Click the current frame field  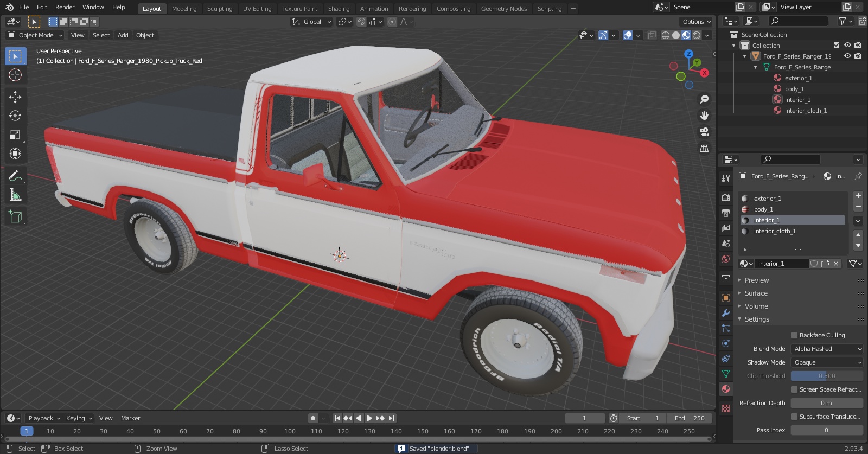coord(585,418)
